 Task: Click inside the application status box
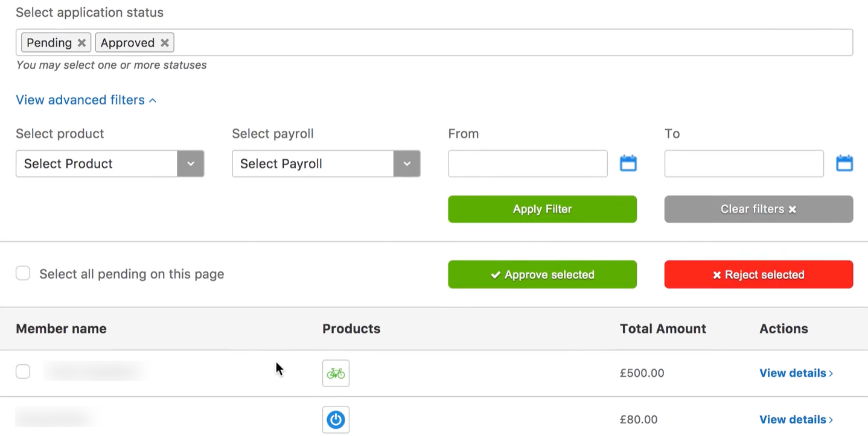point(513,43)
